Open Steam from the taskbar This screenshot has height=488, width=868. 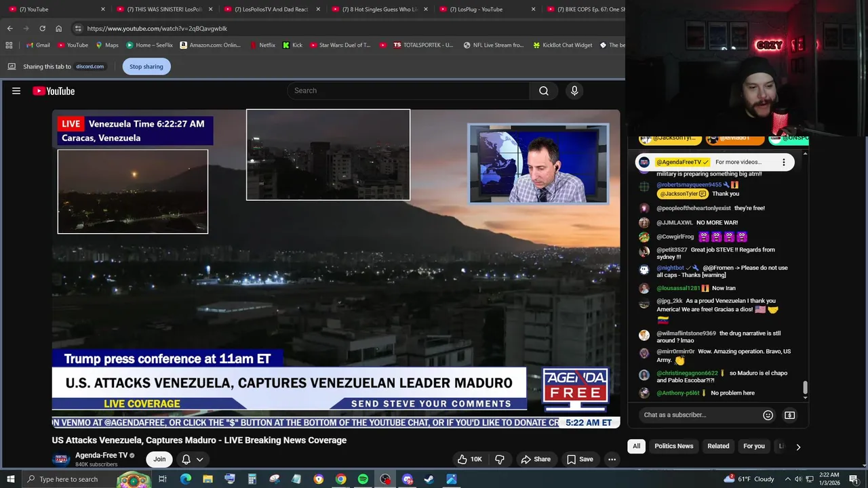coord(429,479)
